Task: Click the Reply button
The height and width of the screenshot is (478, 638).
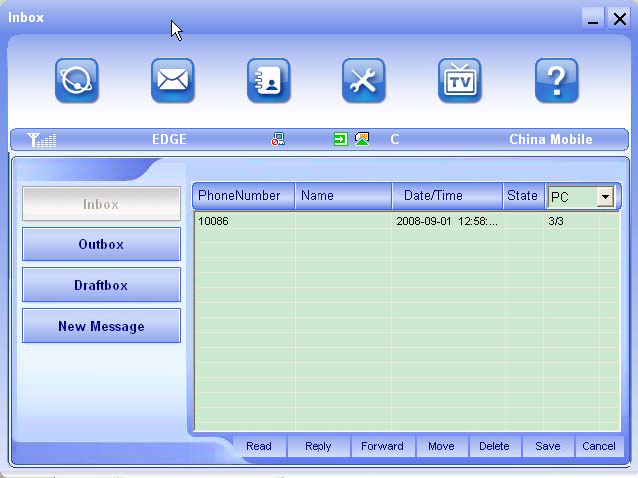Action: pos(318,446)
